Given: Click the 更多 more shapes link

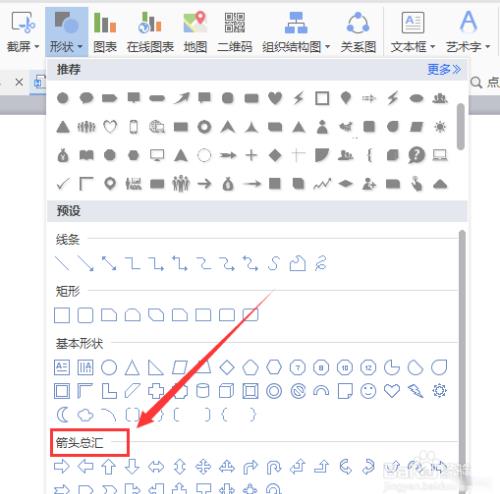Looking at the screenshot, I should click(444, 69).
